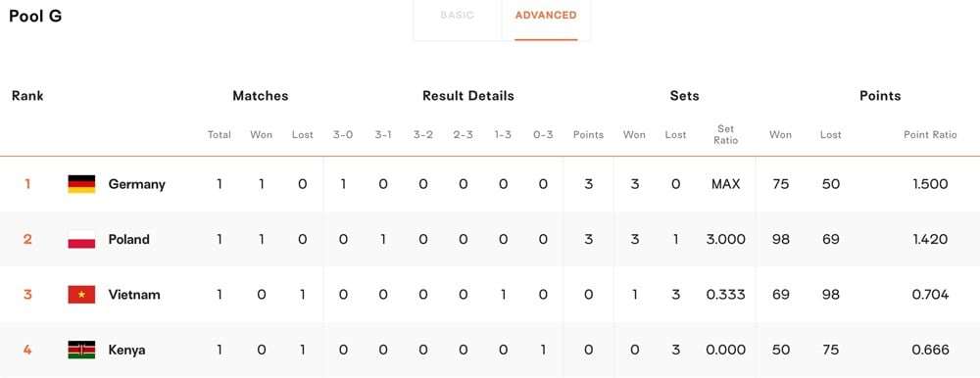The height and width of the screenshot is (378, 980).
Task: Click Kenya's rank number 4
Action: click(x=27, y=350)
